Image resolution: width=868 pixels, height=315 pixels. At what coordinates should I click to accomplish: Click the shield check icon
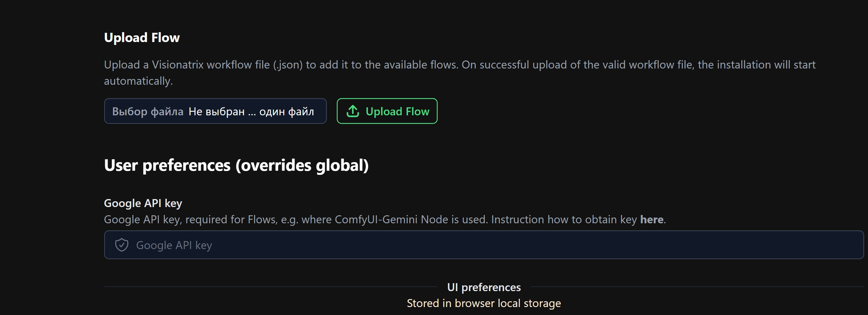[122, 245]
